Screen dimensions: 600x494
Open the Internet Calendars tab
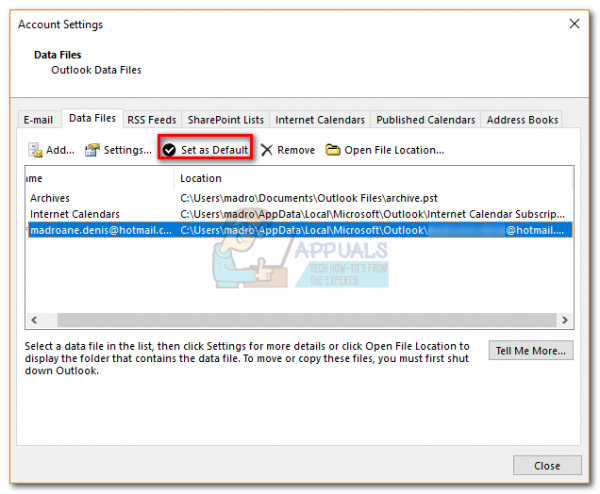click(x=320, y=120)
